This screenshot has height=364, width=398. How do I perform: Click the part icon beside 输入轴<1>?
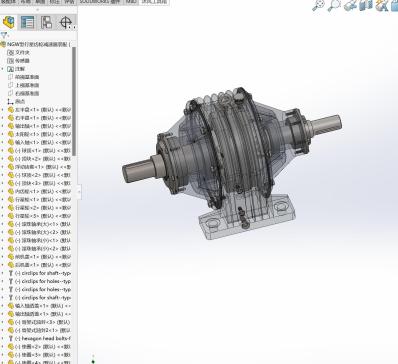11,142
